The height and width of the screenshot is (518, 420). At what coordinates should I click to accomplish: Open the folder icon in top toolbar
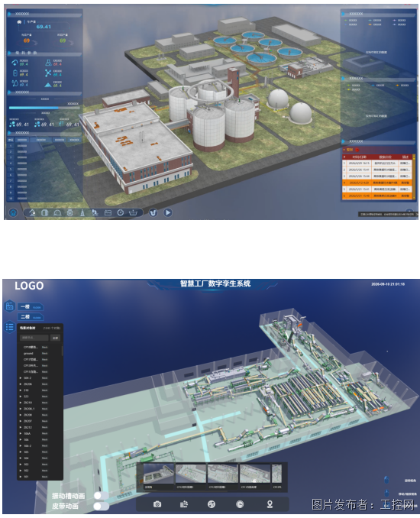(108, 212)
